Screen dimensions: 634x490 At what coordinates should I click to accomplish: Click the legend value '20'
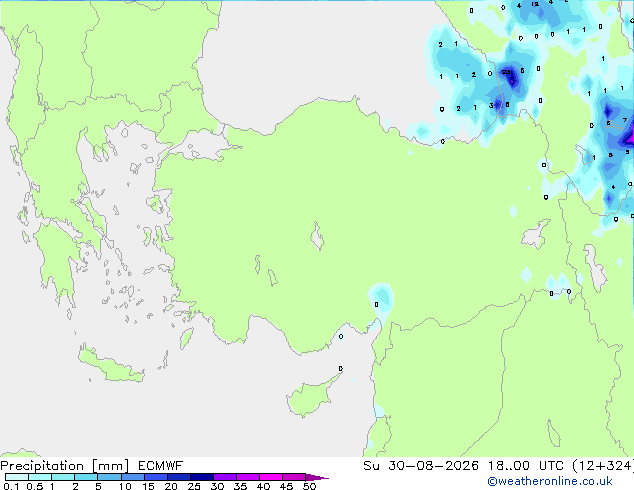[171, 486]
